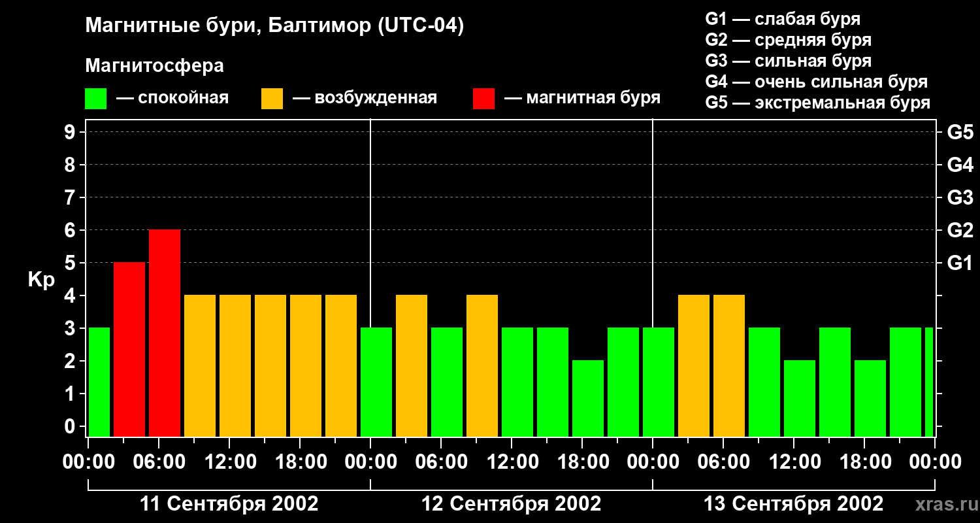This screenshot has height=523, width=980.
Task: Click the '18:00' time label for 13 September
Action: click(864, 462)
